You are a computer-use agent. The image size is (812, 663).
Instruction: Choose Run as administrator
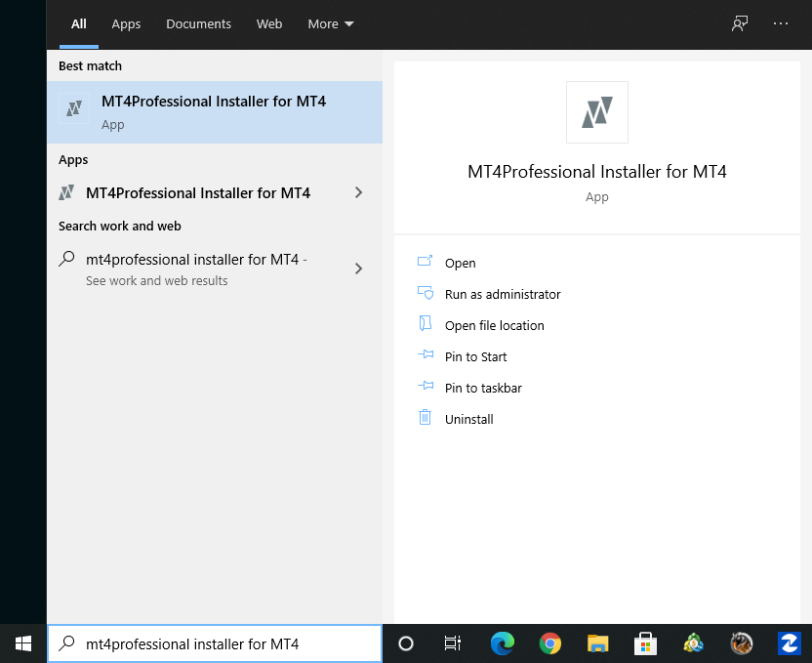pyautogui.click(x=503, y=294)
